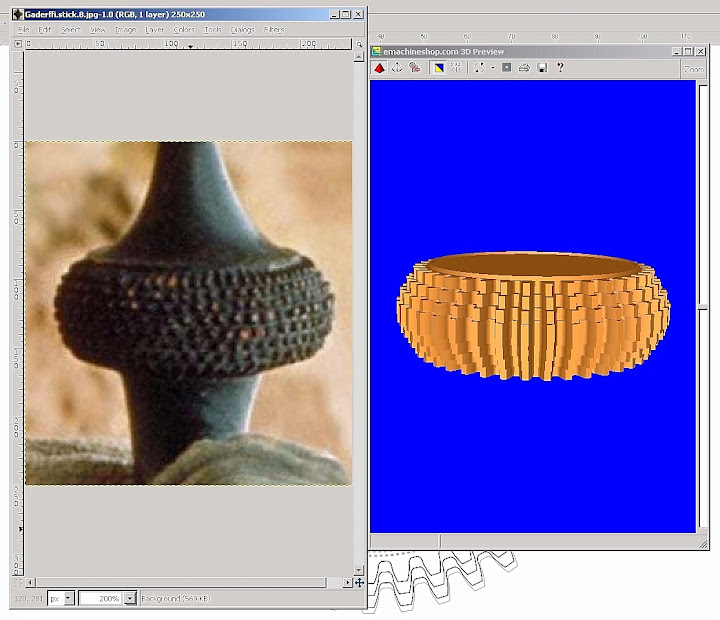Click GIMP horizontal scrollbar left arrow
This screenshot has width=720, height=620.
(x=30, y=582)
